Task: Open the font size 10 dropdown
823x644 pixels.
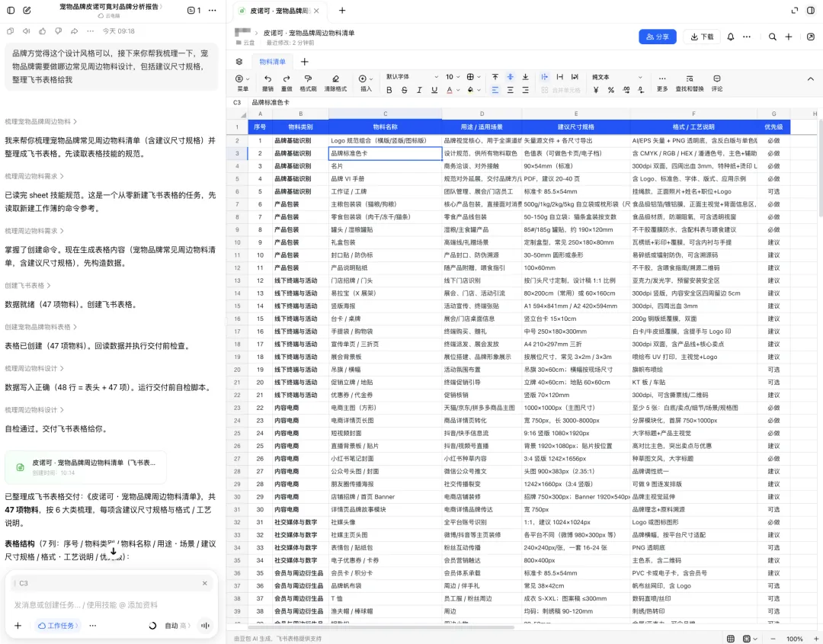Action: point(453,77)
